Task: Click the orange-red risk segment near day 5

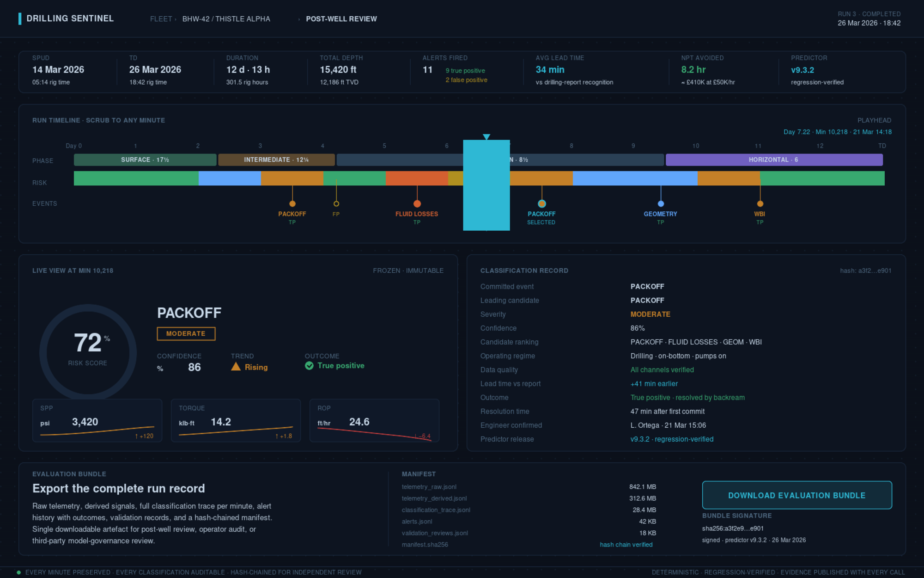Action: tap(417, 178)
